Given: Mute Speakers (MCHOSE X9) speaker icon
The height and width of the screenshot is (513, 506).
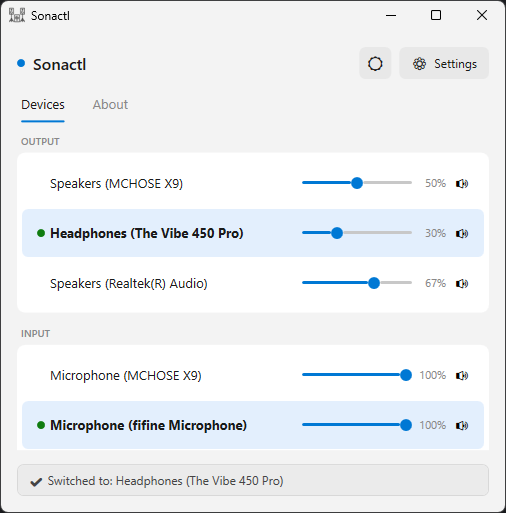Looking at the screenshot, I should pyautogui.click(x=462, y=183).
